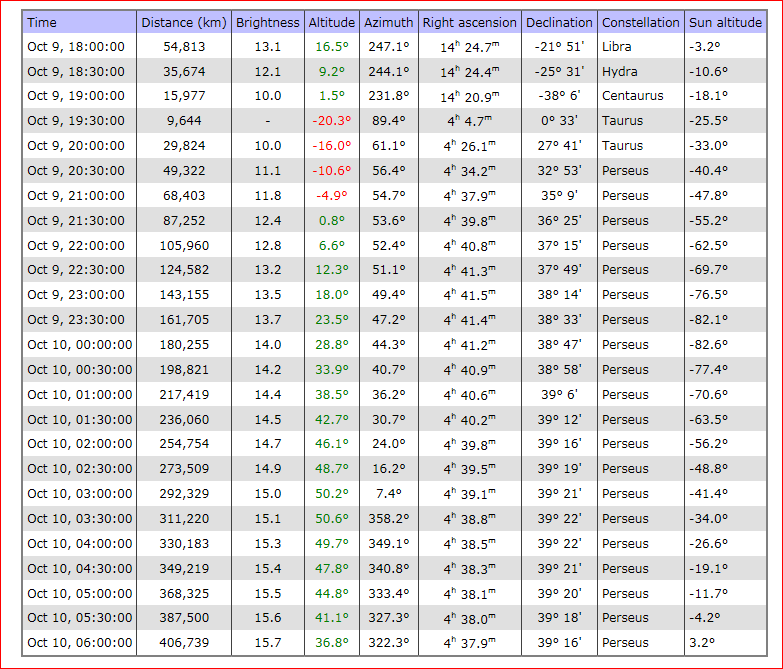Click distance value 330,183
The image size is (783, 669).
point(184,543)
